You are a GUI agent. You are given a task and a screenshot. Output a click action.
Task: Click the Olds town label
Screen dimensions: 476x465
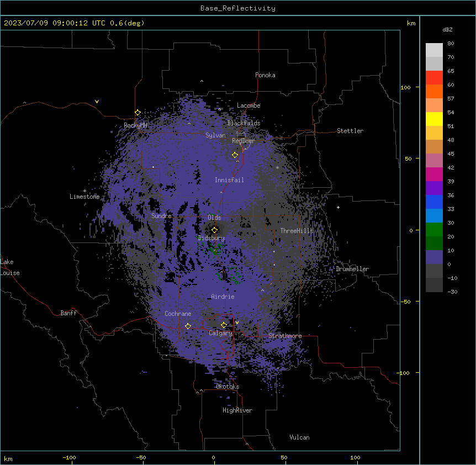(x=214, y=218)
